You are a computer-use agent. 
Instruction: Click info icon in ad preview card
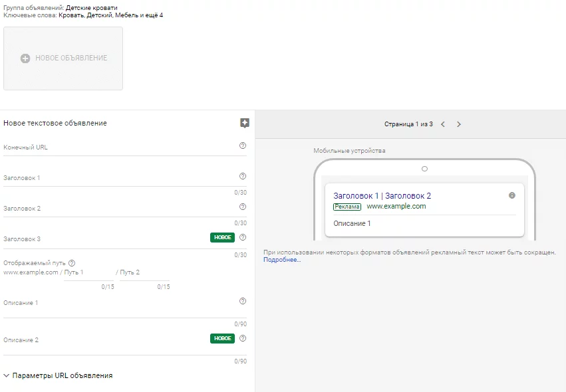coord(512,195)
